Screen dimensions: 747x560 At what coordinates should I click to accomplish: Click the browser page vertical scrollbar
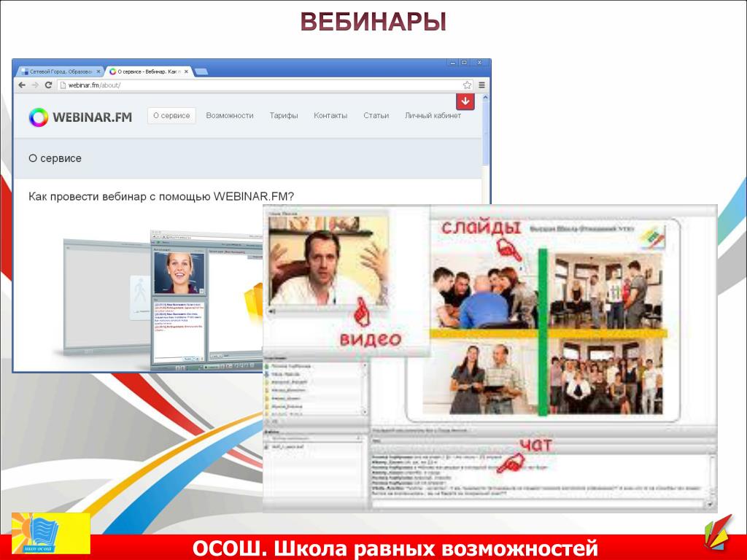click(485, 133)
